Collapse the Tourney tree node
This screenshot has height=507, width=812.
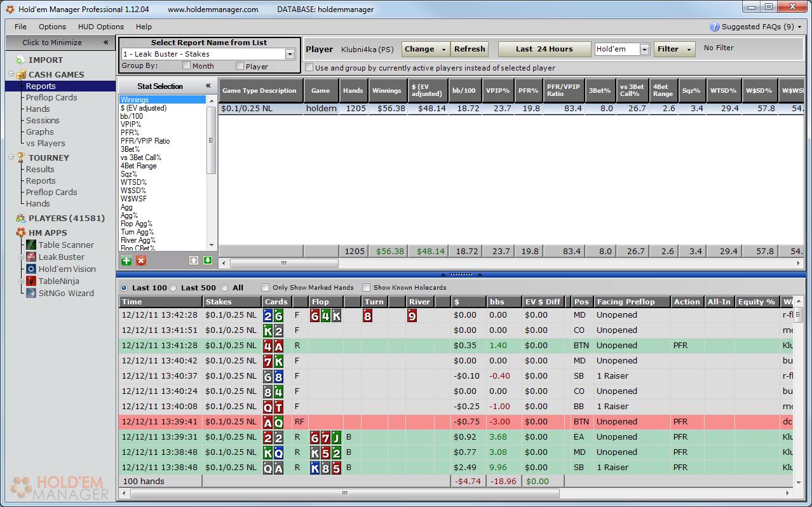(x=11, y=158)
